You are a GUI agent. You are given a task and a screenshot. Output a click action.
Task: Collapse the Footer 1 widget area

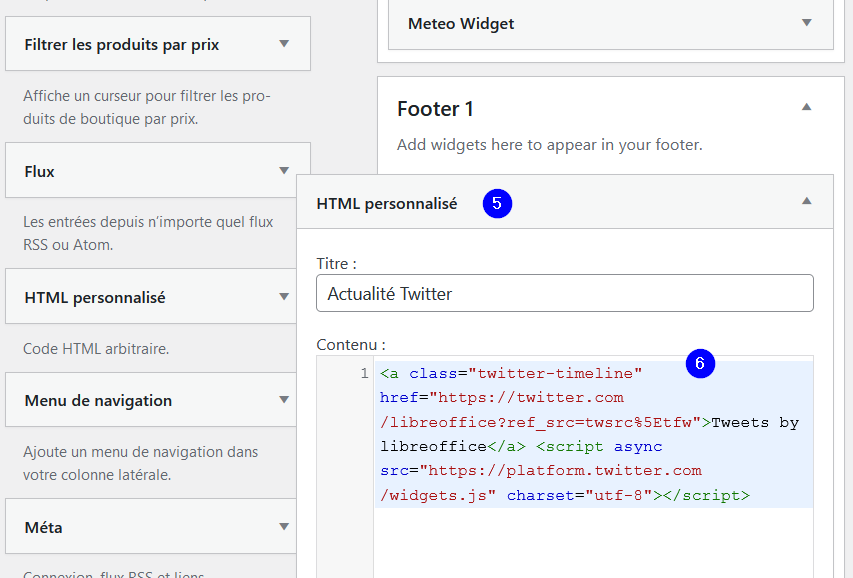pos(807,107)
